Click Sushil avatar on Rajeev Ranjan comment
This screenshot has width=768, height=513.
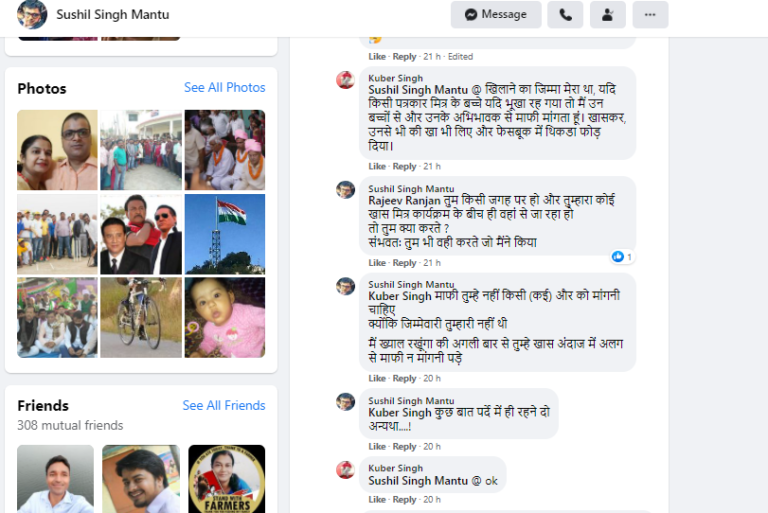pyautogui.click(x=345, y=190)
